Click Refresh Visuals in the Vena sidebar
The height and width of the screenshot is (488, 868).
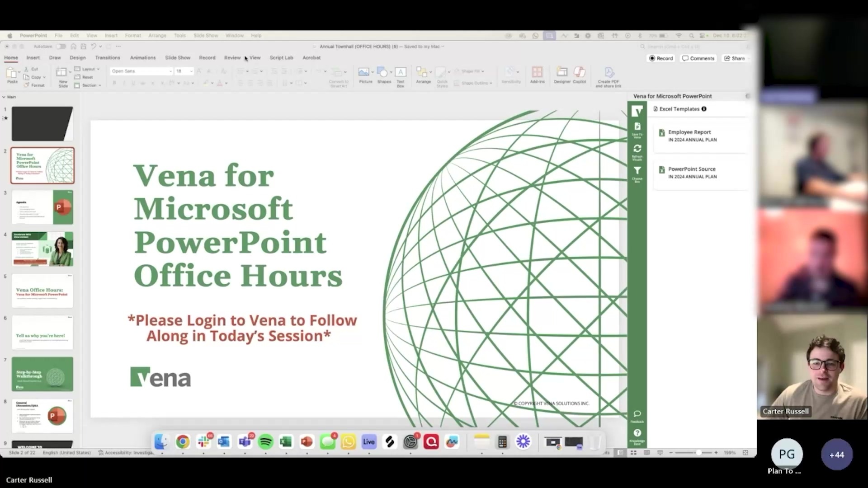(637, 149)
